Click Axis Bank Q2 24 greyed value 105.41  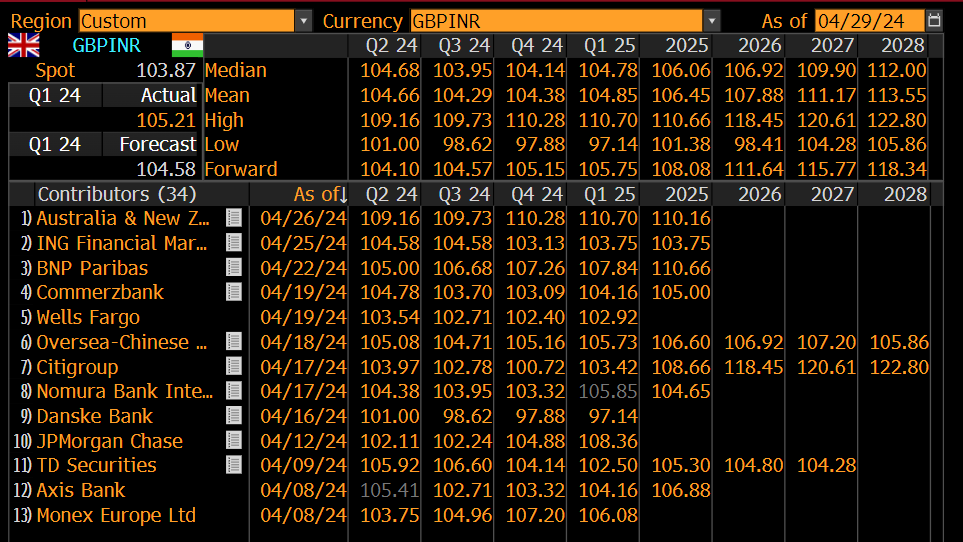tap(389, 490)
